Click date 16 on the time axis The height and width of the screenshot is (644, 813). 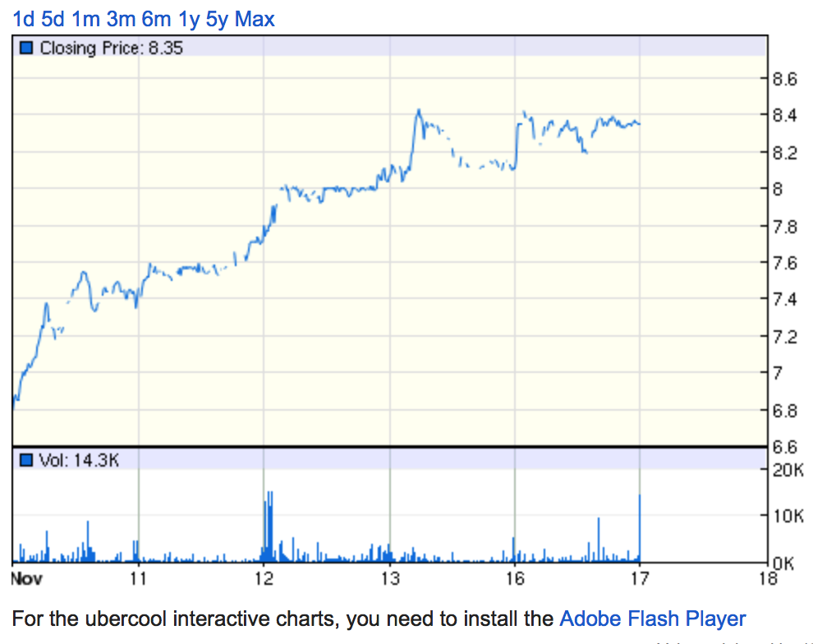[x=514, y=579]
